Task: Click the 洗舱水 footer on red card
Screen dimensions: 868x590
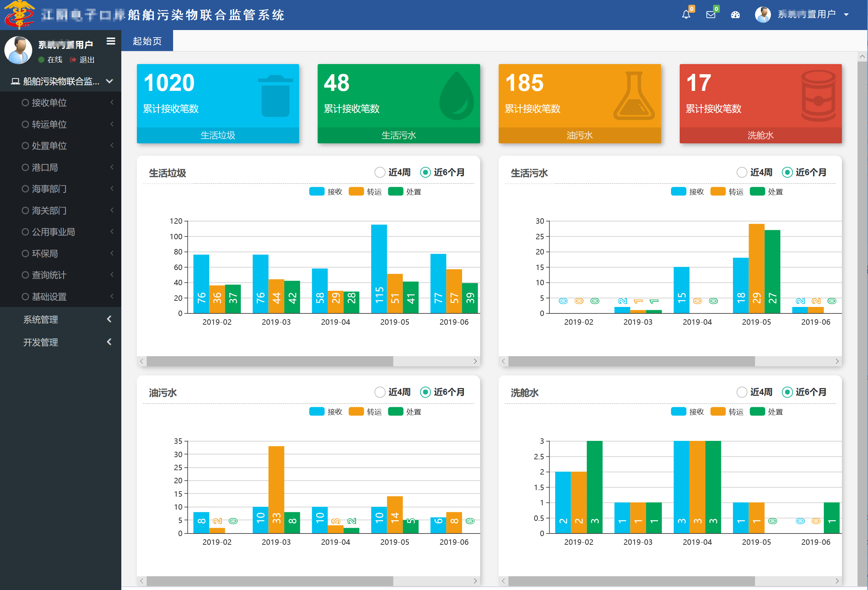Action: pos(760,135)
